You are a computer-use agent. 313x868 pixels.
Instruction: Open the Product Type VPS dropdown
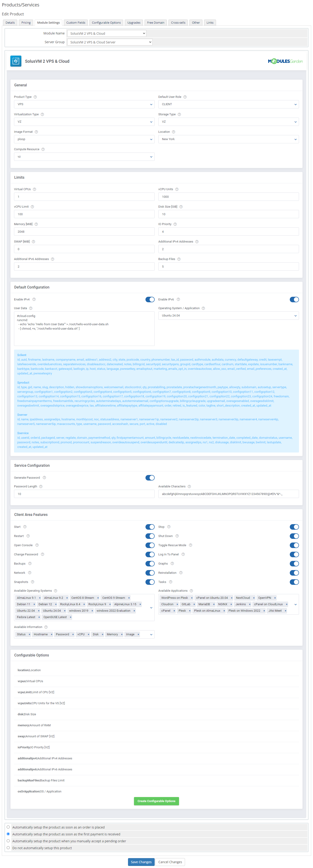(84, 105)
